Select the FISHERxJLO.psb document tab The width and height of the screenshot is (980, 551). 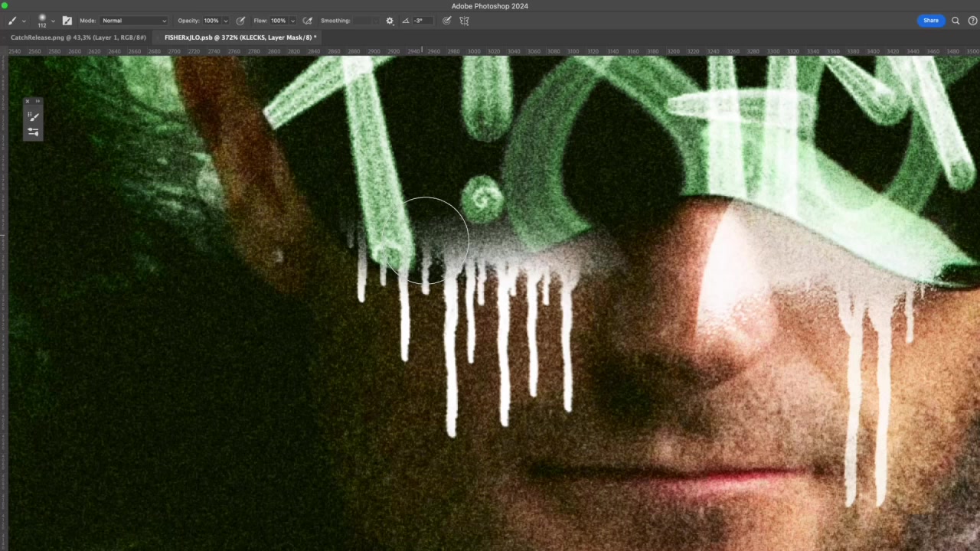point(240,37)
